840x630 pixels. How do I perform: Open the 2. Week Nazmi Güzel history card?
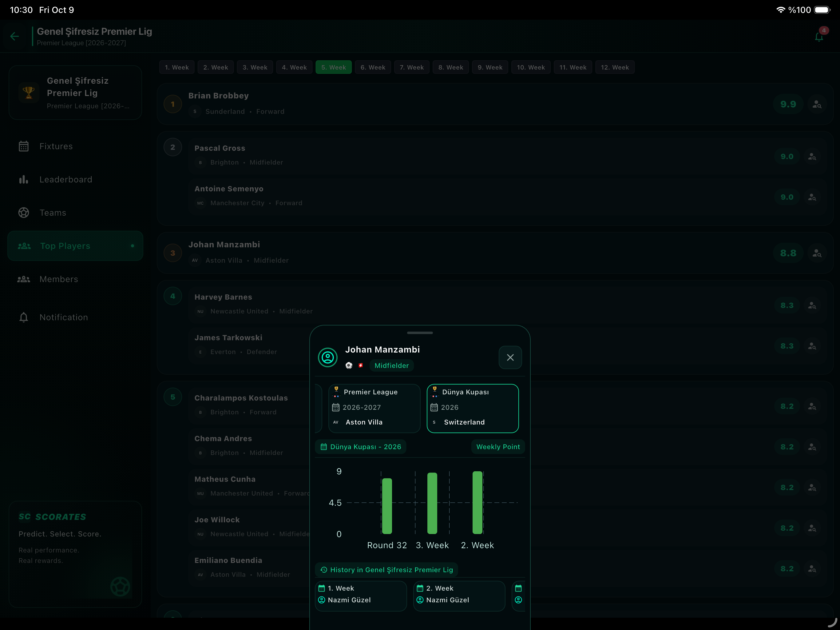459,596
